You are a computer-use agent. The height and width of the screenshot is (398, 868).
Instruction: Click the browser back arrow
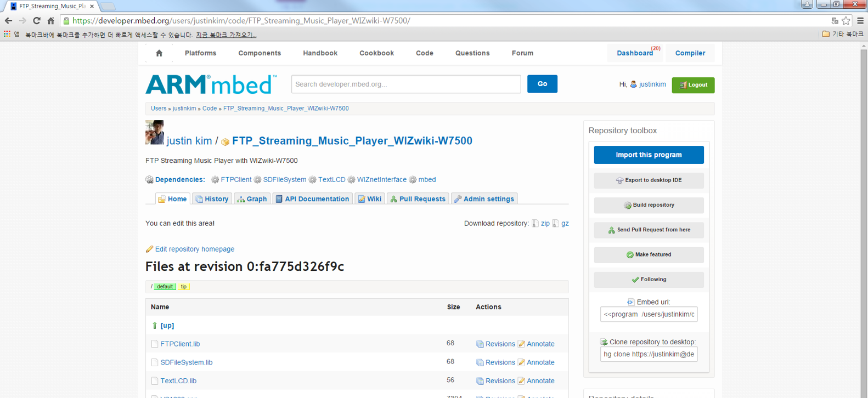pos(8,21)
